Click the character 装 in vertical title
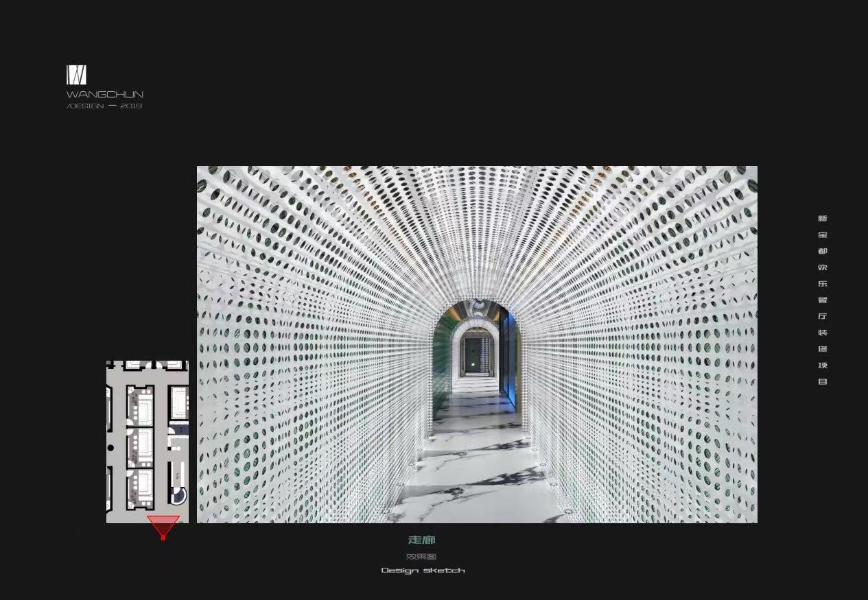Viewport: 868px width, 600px height. point(822,333)
